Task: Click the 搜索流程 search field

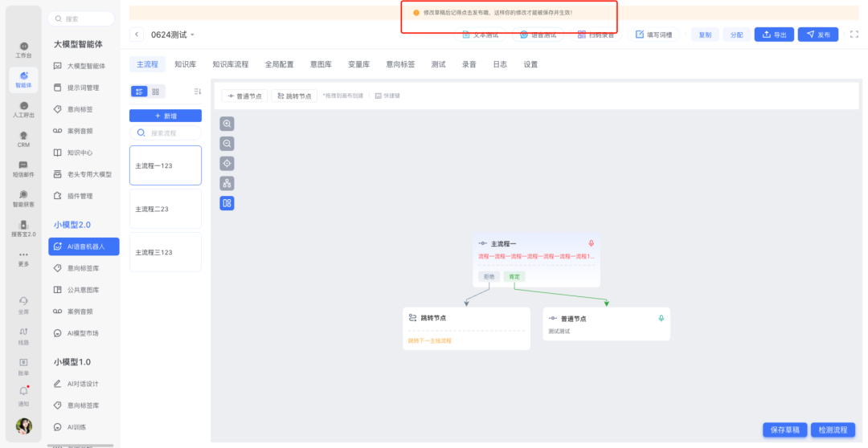Action: pyautogui.click(x=169, y=132)
